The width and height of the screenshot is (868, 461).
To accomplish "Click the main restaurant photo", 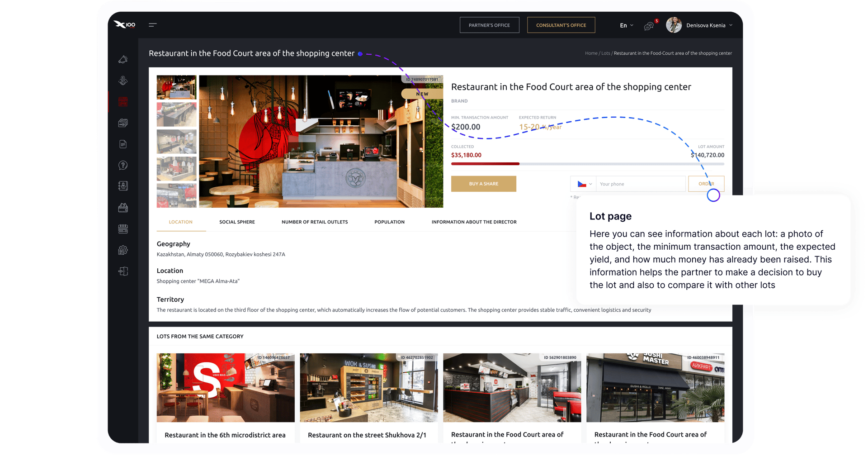I will [321, 142].
